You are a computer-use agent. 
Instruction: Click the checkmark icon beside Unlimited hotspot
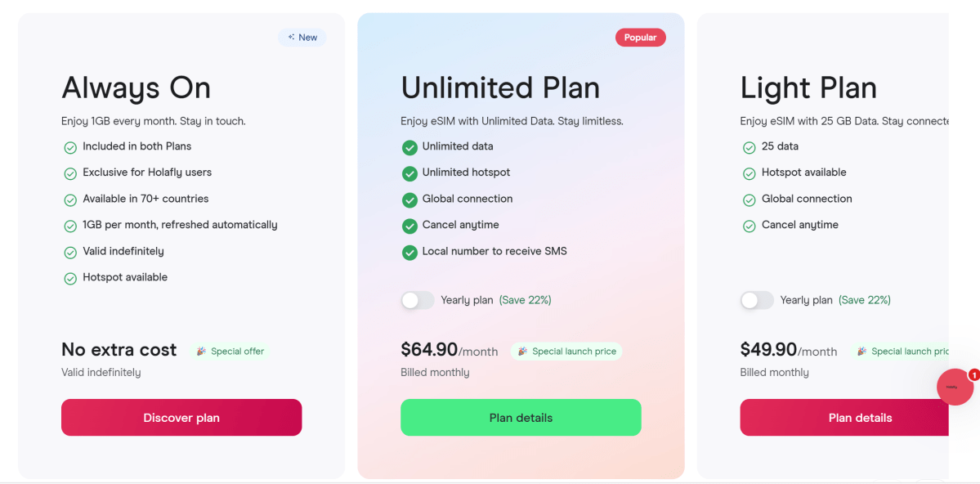point(409,173)
